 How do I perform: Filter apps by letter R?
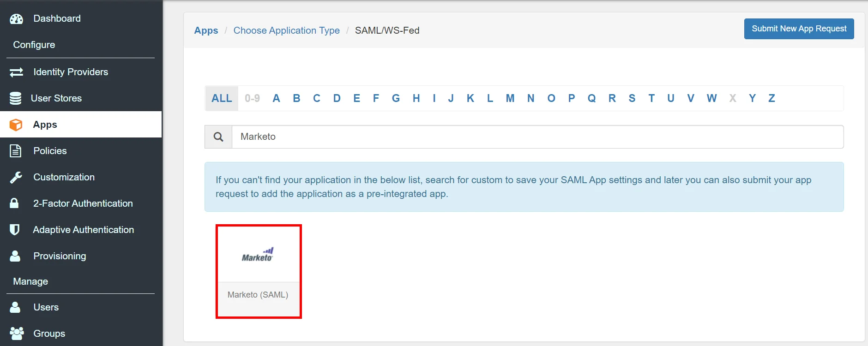(x=612, y=98)
